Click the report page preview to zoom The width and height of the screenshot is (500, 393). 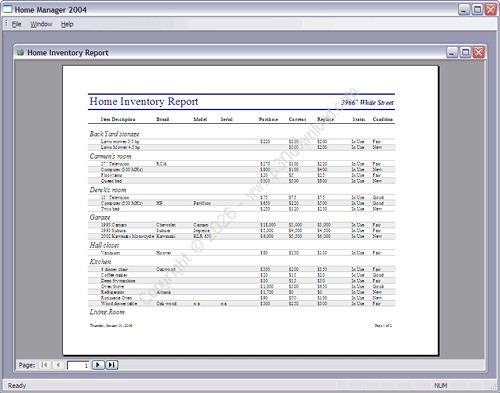(x=250, y=210)
